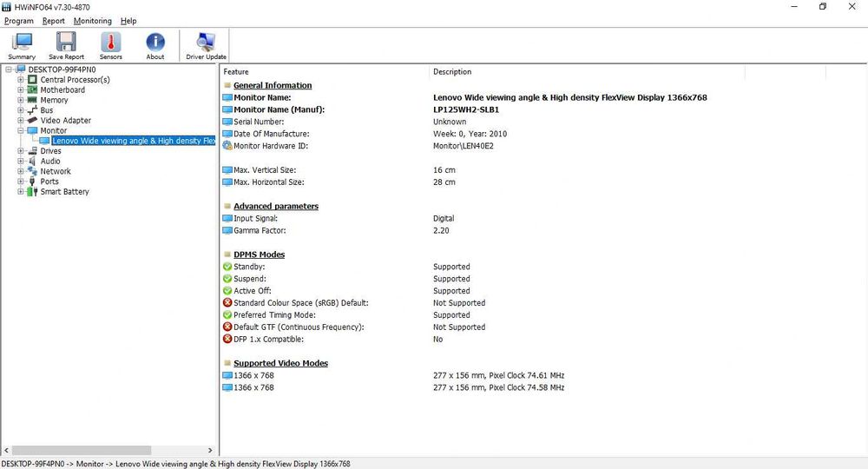Launch Driver Update from toolbar
Screen dimensions: 868x469
tap(206, 42)
